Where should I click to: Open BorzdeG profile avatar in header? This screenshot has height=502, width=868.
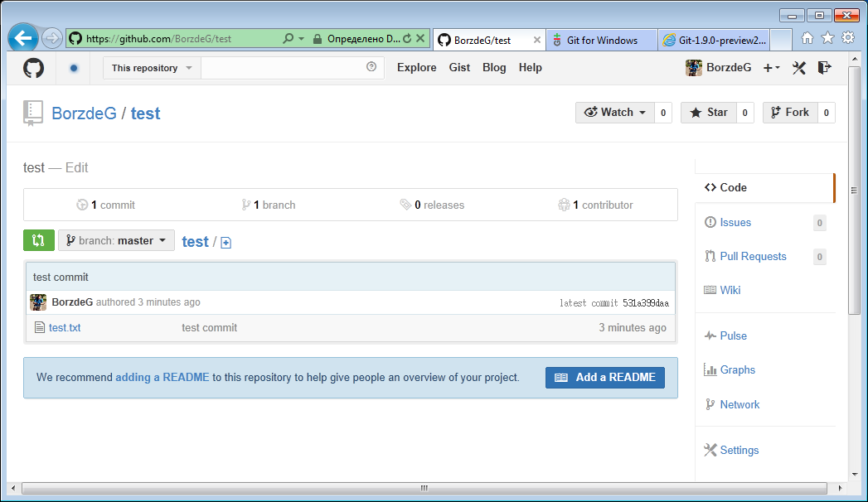tap(694, 67)
